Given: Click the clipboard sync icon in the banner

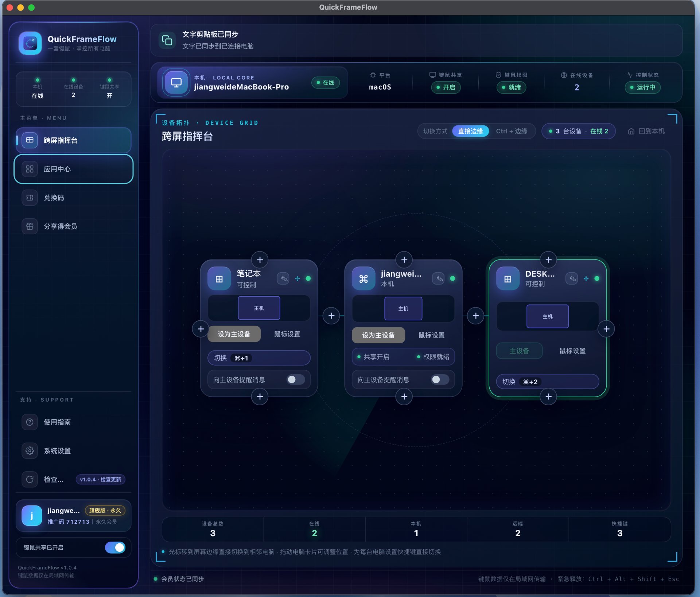Looking at the screenshot, I should click(x=167, y=40).
